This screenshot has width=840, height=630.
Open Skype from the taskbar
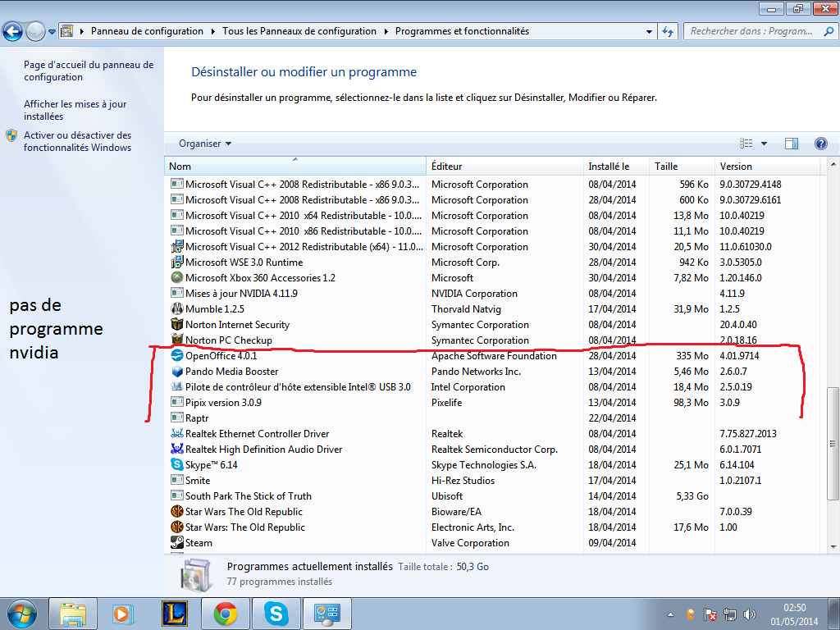(x=276, y=614)
